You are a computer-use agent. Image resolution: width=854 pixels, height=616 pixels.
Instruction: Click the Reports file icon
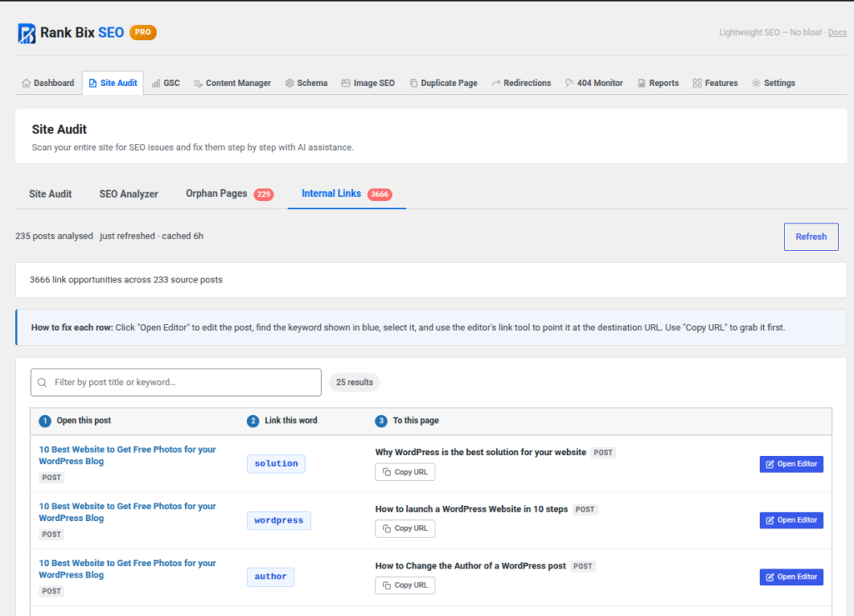[x=641, y=83]
